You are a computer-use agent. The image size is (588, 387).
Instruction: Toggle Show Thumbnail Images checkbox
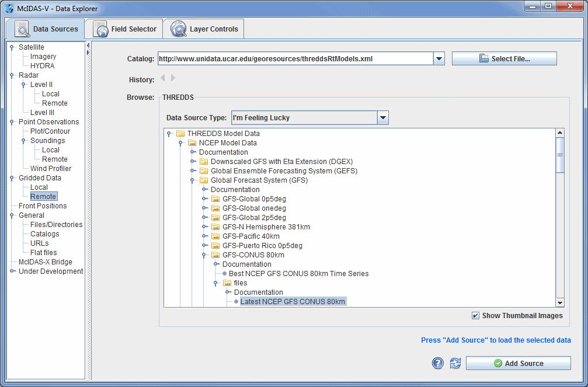(x=476, y=316)
